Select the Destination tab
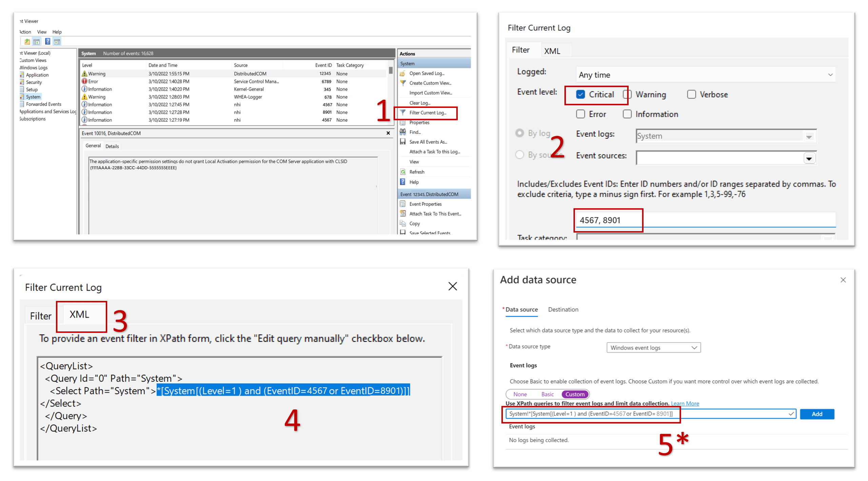The image size is (868, 481). click(563, 309)
